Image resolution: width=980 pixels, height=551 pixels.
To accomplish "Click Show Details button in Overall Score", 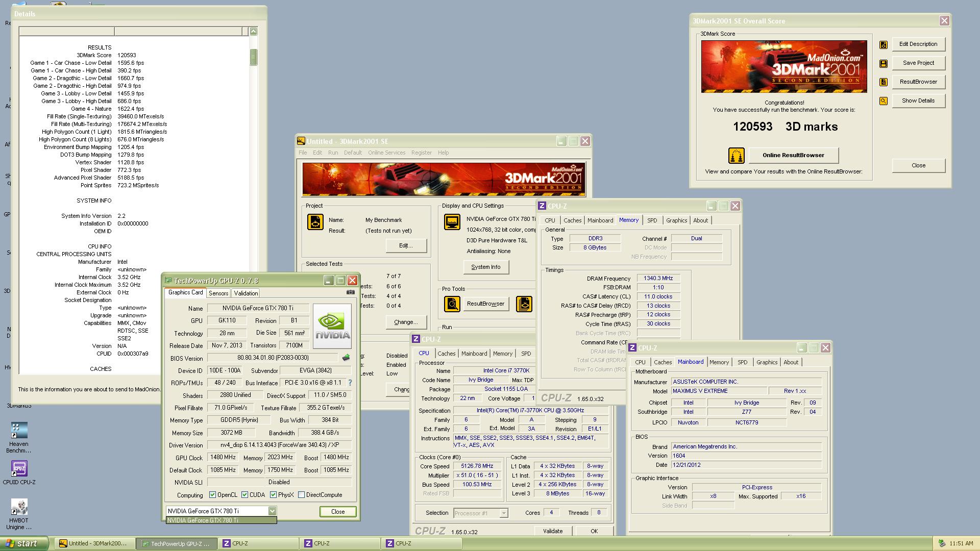I will pyautogui.click(x=918, y=101).
